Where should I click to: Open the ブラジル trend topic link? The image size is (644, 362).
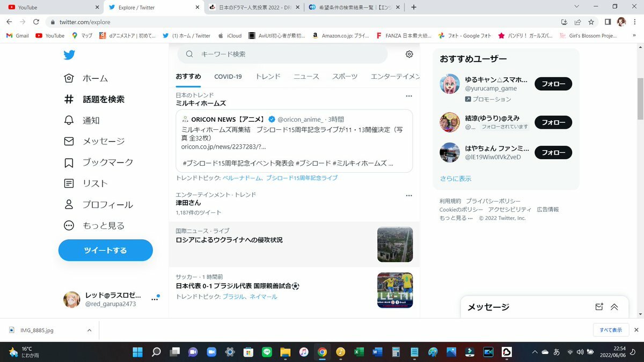[x=235, y=297]
